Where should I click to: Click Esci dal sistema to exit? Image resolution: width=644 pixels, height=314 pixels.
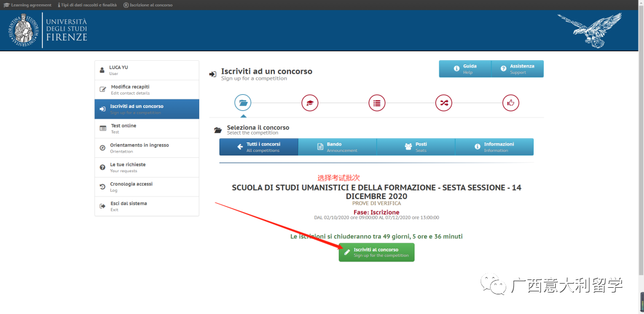[147, 206]
